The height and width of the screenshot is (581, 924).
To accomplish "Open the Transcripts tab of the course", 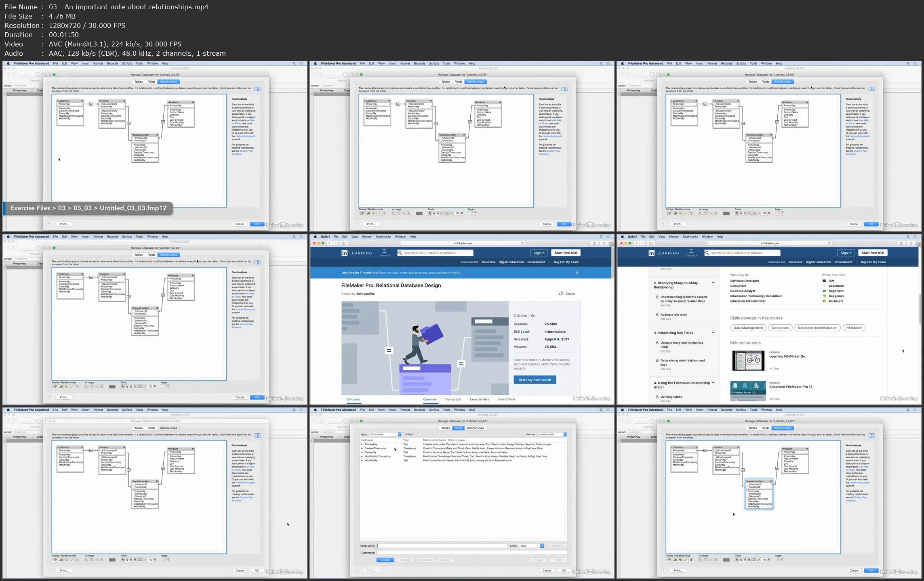I will point(453,399).
